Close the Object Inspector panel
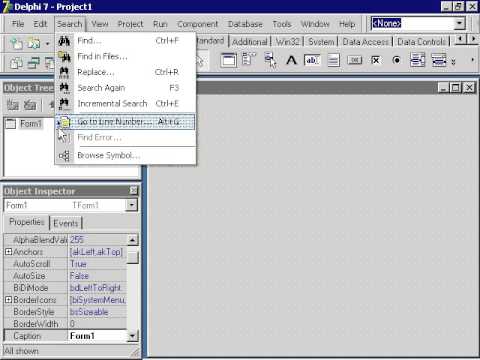Viewport: 480px width, 360px height. [133, 190]
